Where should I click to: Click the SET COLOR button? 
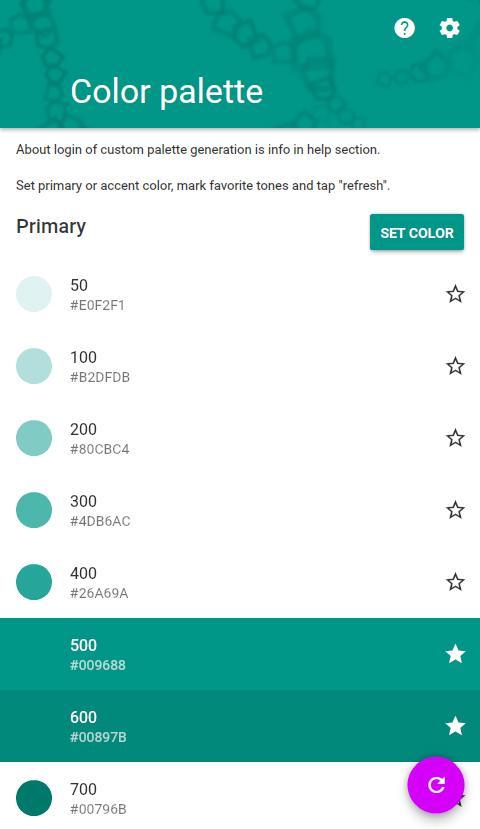click(x=417, y=232)
